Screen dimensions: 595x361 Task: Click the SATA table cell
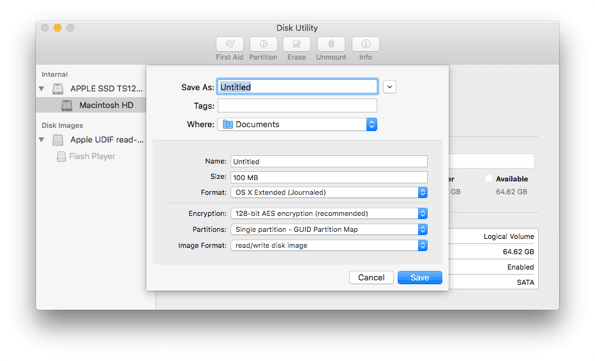click(x=525, y=282)
